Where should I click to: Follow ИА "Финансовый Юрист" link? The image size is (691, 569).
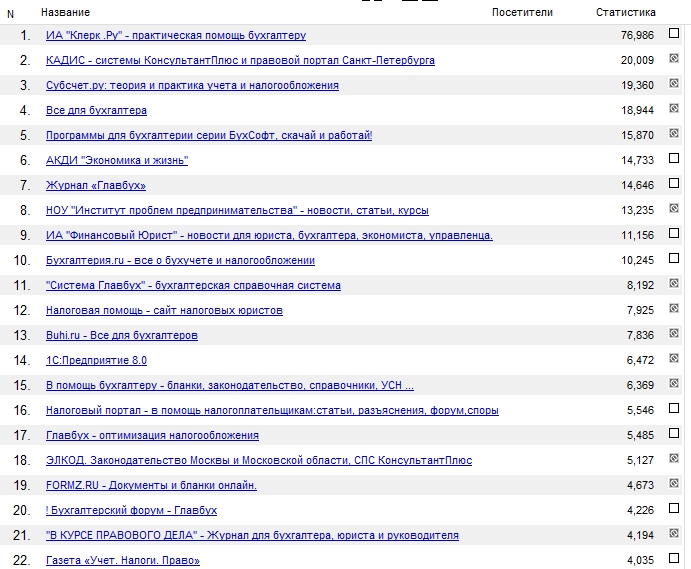click(269, 235)
